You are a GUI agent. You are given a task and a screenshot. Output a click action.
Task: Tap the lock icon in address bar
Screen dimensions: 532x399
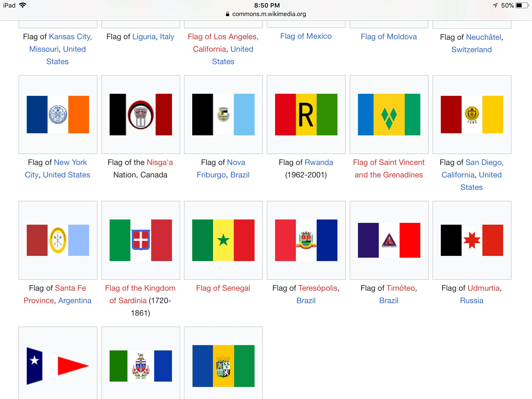point(228,14)
